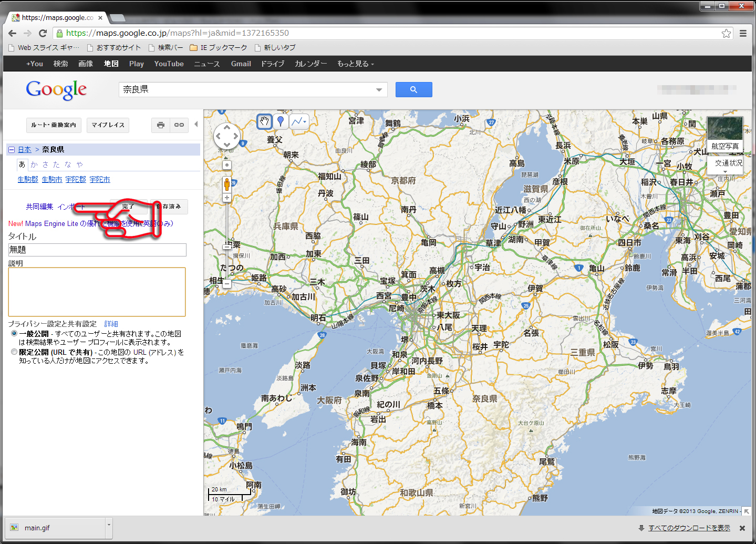Pan the map down with the bottom arrow
Screen dimensions: 756x544
click(227, 145)
